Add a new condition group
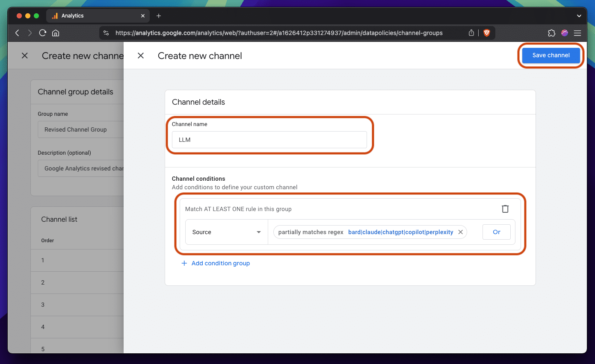The width and height of the screenshot is (595, 364). click(216, 263)
